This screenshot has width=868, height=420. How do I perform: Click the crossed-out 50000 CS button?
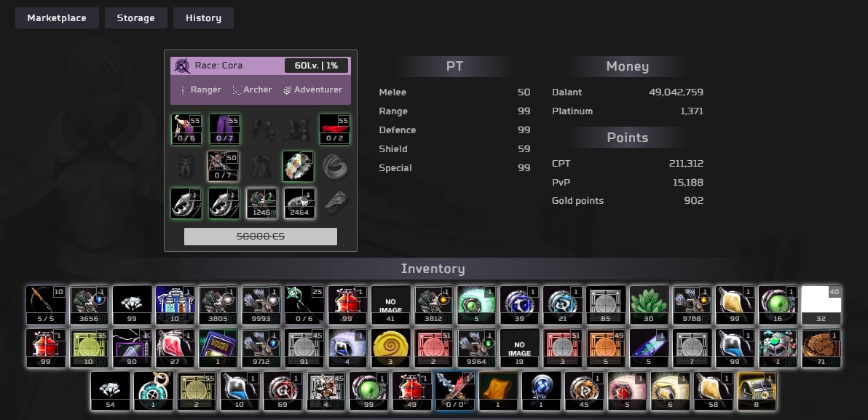[260, 237]
